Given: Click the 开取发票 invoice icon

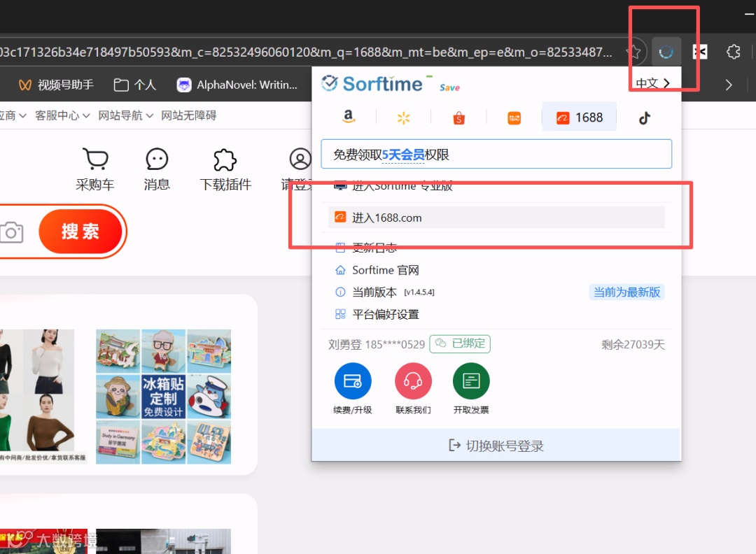Looking at the screenshot, I should (x=471, y=381).
